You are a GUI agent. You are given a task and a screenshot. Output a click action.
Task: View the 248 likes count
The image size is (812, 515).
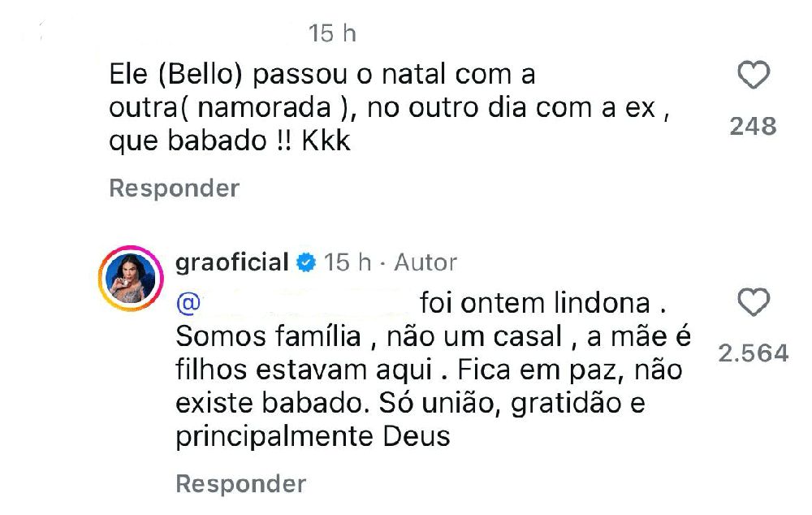[x=753, y=126]
